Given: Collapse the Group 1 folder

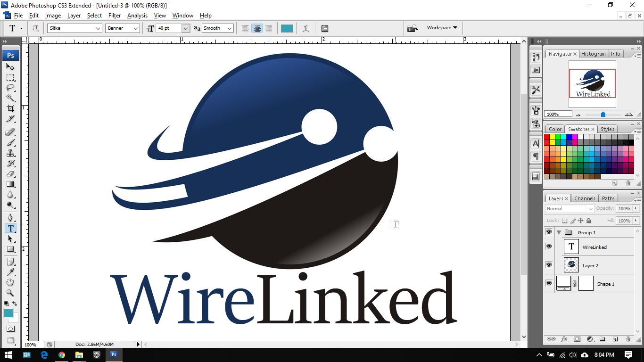Looking at the screenshot, I should click(559, 232).
